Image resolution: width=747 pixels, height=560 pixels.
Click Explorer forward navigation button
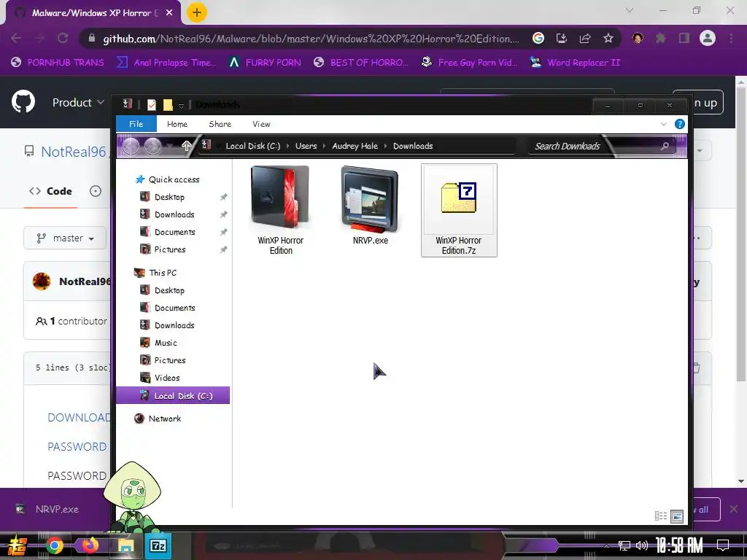click(x=153, y=146)
